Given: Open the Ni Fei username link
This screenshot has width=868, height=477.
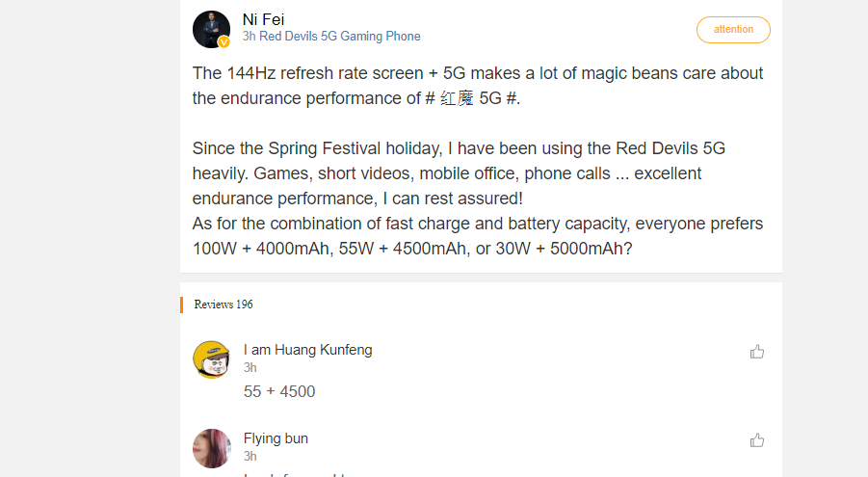Looking at the screenshot, I should click(264, 19).
